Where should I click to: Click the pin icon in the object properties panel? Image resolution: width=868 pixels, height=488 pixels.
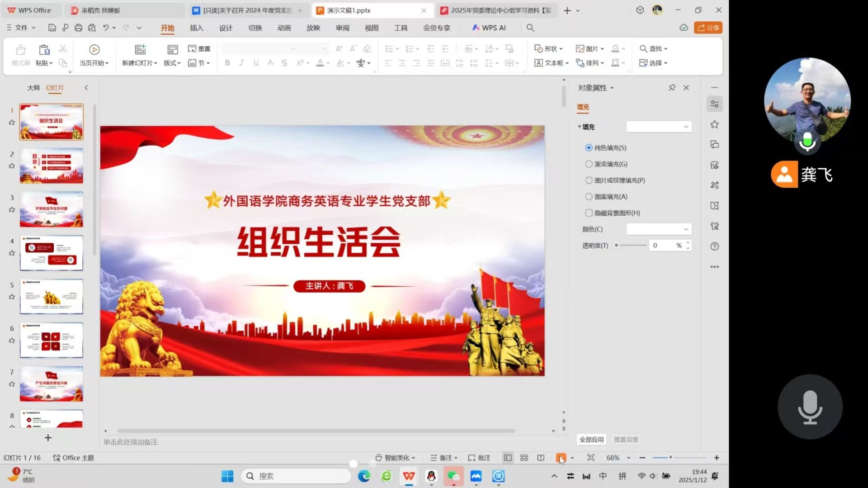click(x=672, y=88)
